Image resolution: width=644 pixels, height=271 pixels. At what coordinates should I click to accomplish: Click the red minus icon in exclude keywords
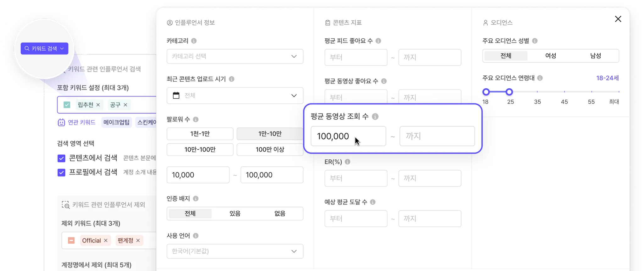71,241
